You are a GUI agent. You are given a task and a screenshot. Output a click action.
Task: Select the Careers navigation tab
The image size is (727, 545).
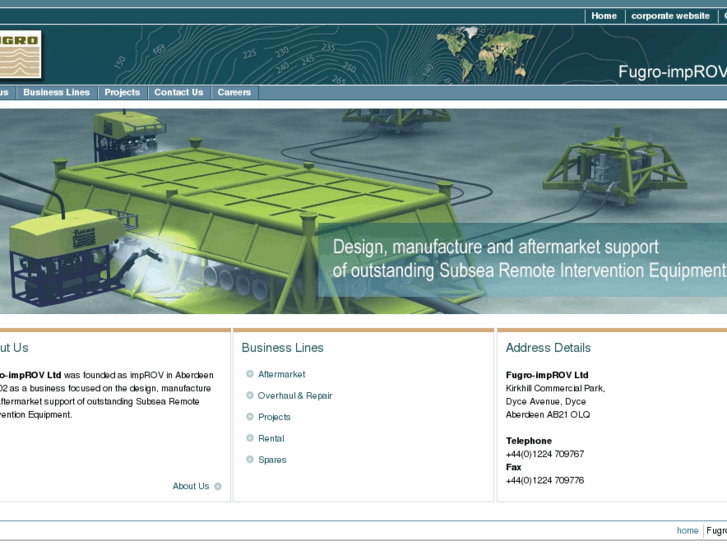pos(234,92)
